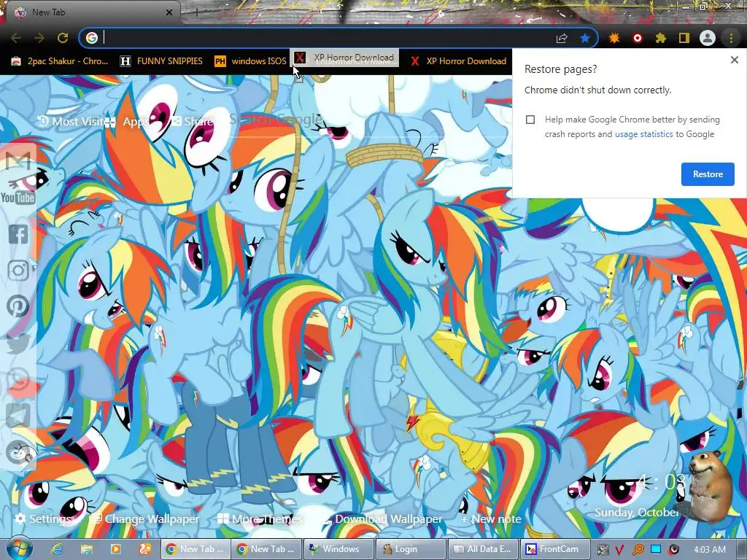Screen dimensions: 747x560
Task: Open Instagram from the left sidebar
Action: tap(18, 270)
